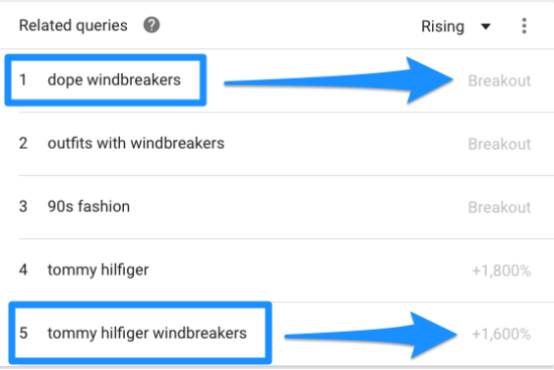The width and height of the screenshot is (554, 370).
Task: Select the 90s fashion query
Action: (89, 206)
